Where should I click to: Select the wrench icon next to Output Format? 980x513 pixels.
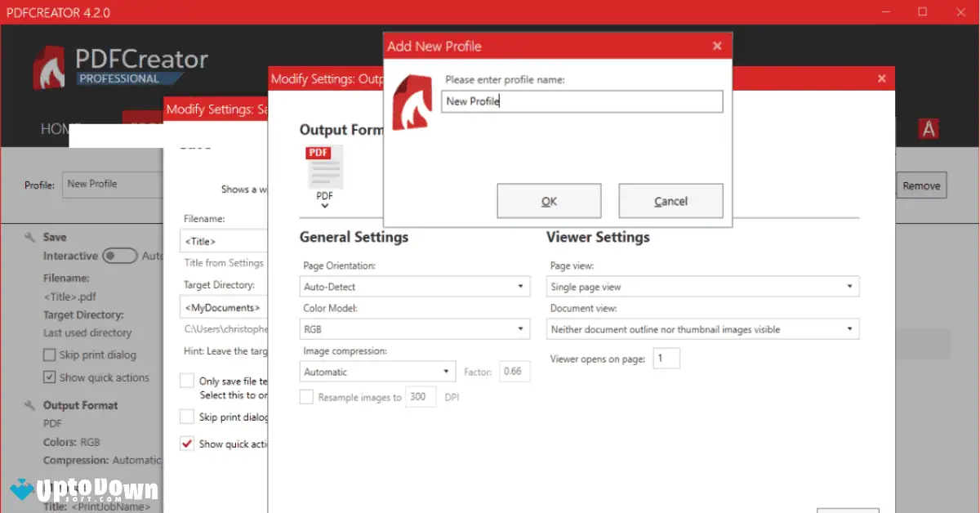tap(30, 405)
